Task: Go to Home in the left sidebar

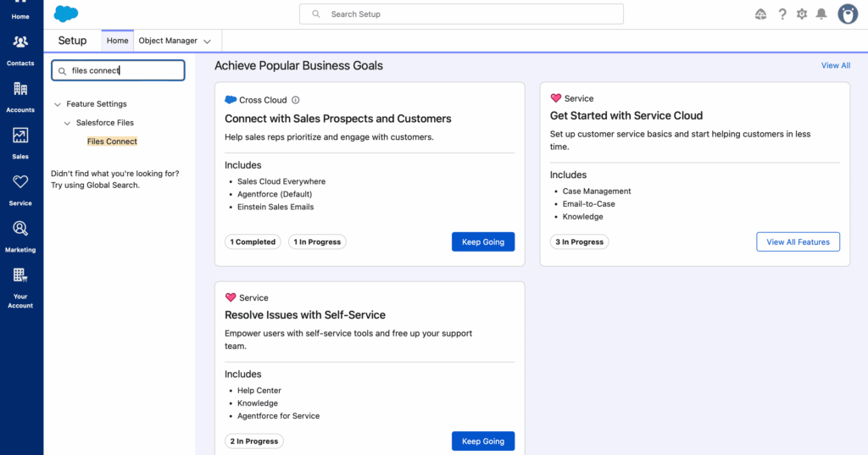Action: [x=20, y=10]
